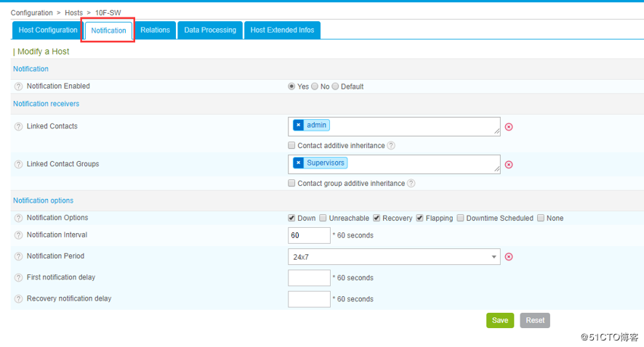Switch to the Relations tab
Screen dimensions: 644x347
[155, 30]
